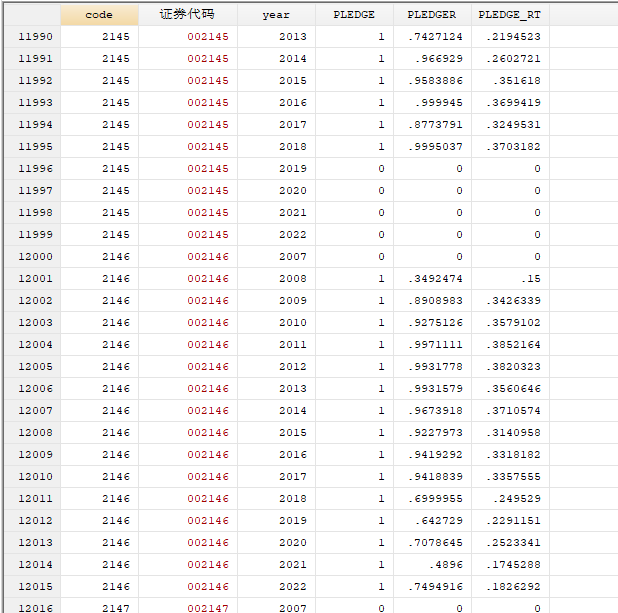
Task: Select the PLEDGER column header
Action: tap(432, 15)
